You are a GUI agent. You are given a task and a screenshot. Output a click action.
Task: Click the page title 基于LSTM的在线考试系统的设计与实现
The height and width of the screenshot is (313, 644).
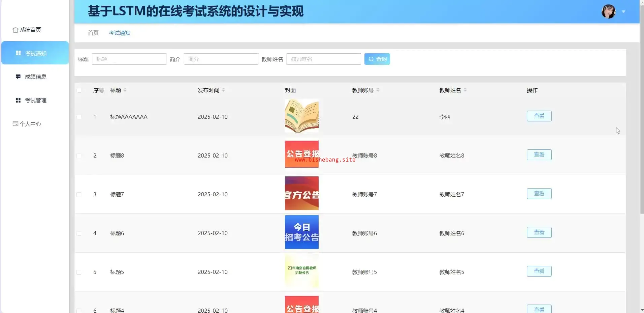click(x=196, y=11)
